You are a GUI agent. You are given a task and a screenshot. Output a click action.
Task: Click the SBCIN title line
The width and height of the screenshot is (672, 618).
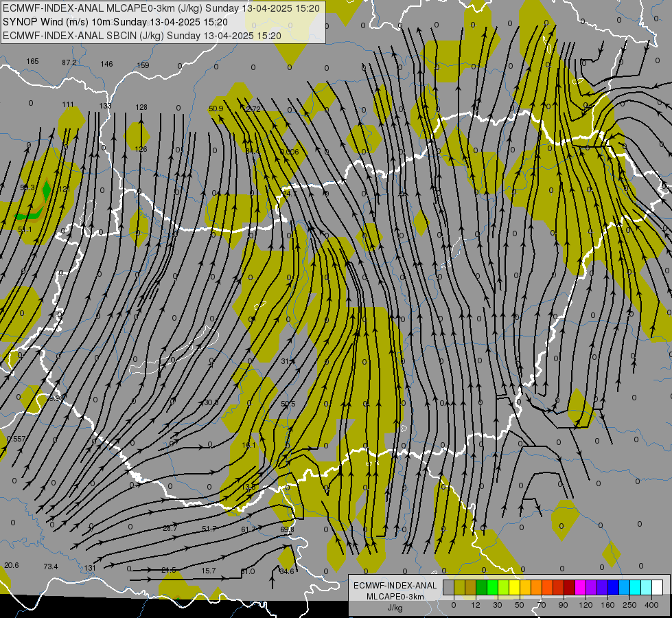(142, 36)
